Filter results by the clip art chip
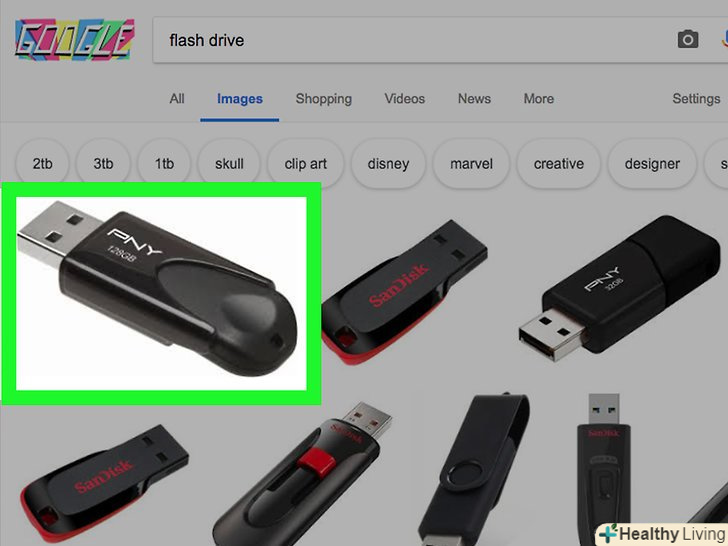Image resolution: width=728 pixels, height=546 pixels. coord(306,163)
